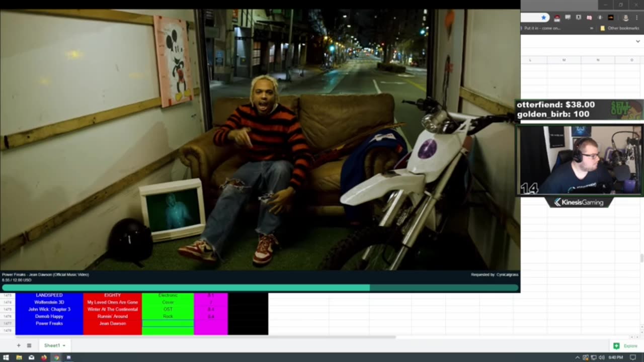
Task: Click the Chrome taskbar icon
Action: [x=56, y=357]
